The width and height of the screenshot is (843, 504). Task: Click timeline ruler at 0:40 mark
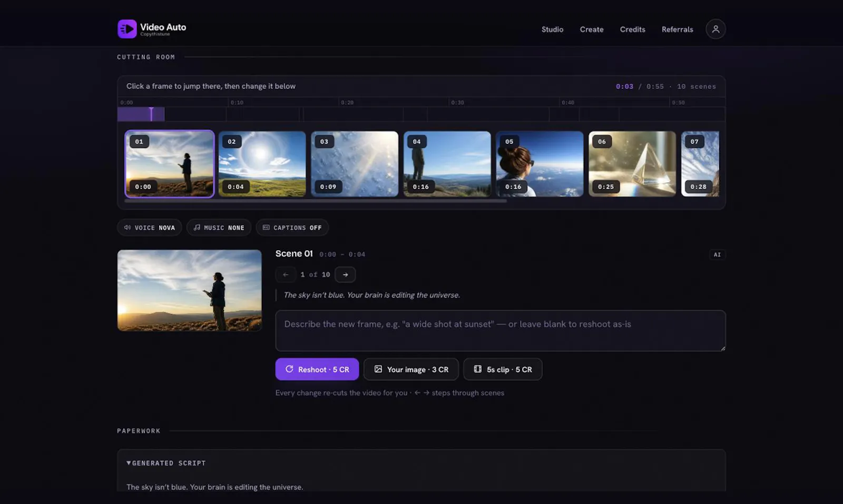click(567, 102)
